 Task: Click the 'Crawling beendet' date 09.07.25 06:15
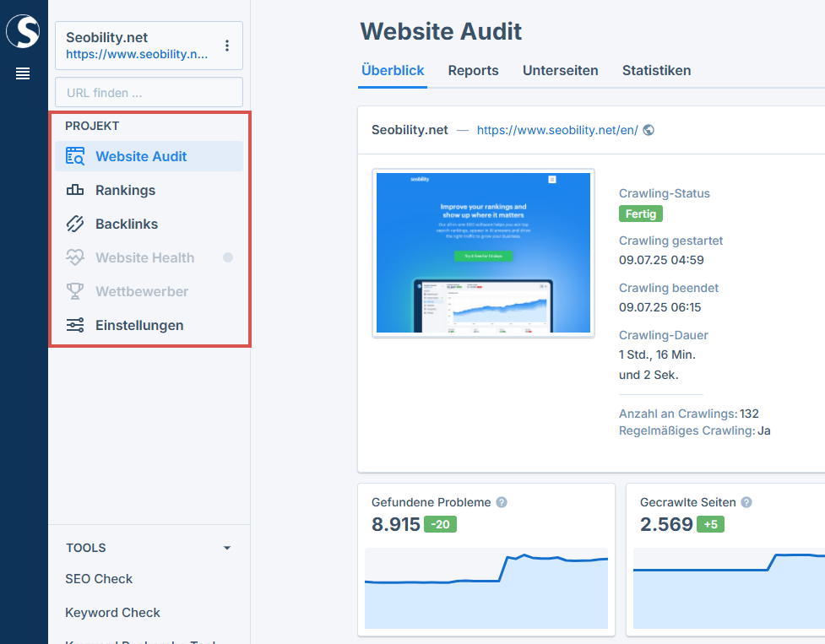[659, 307]
